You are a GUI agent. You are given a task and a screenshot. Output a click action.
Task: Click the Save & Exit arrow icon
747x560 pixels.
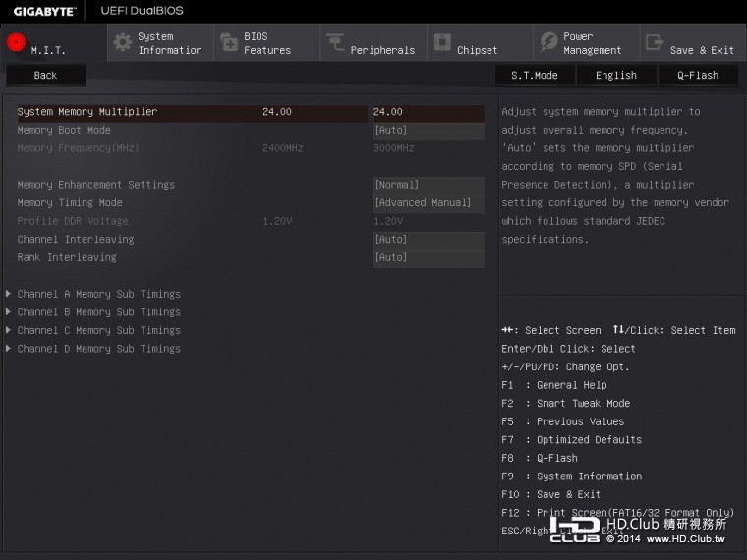[x=654, y=42]
